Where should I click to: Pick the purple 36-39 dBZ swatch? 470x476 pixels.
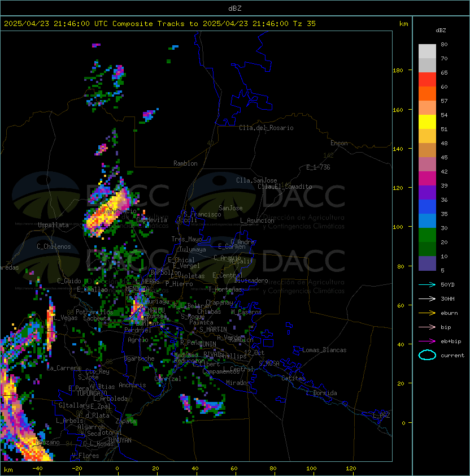tap(427, 193)
